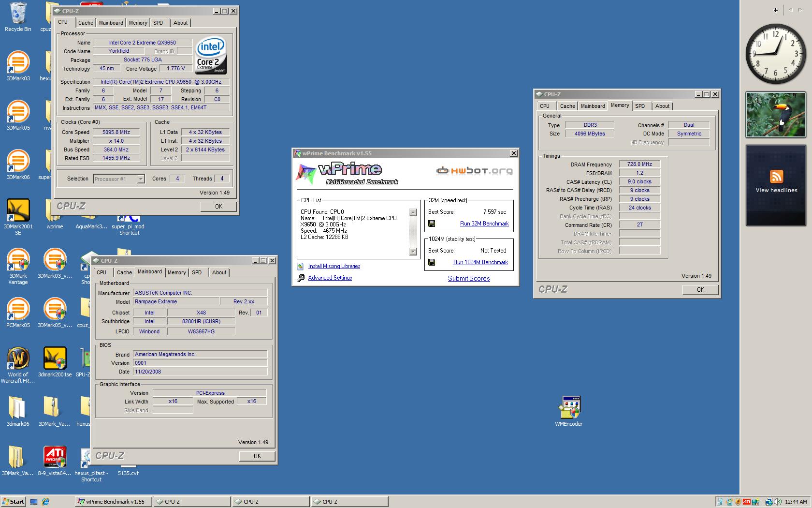This screenshot has height=508, width=812.
Task: Close the wPrime Benchmark window
Action: pos(513,153)
